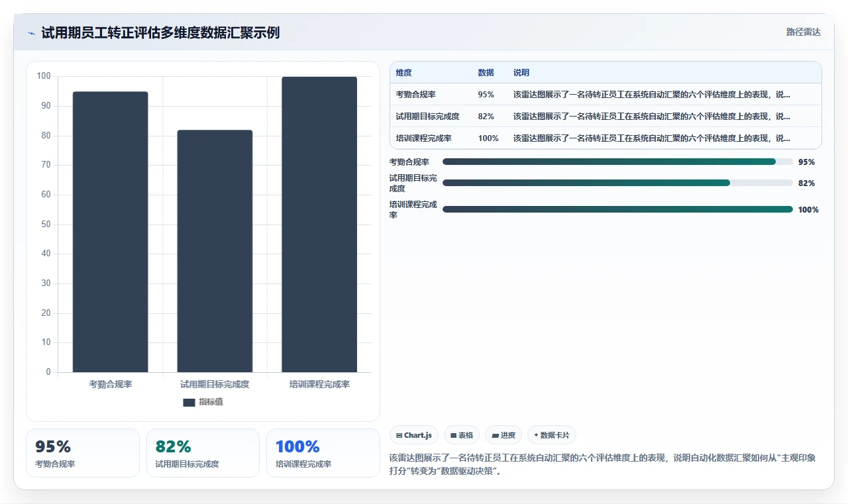Select the 考勤合规率 bar in chart
This screenshot has width=848, height=504.
[x=110, y=232]
